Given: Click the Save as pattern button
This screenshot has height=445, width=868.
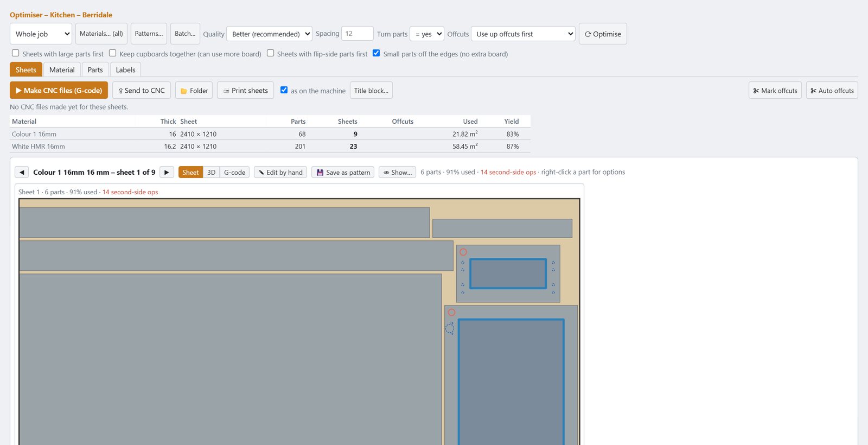Looking at the screenshot, I should 343,172.
